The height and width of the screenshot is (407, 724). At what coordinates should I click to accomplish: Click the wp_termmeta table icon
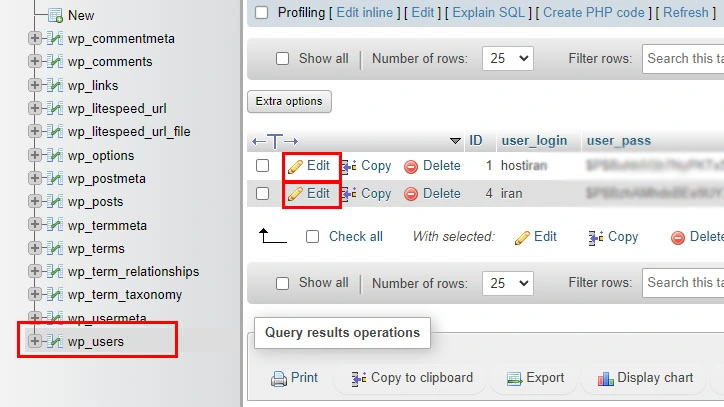pyautogui.click(x=55, y=225)
